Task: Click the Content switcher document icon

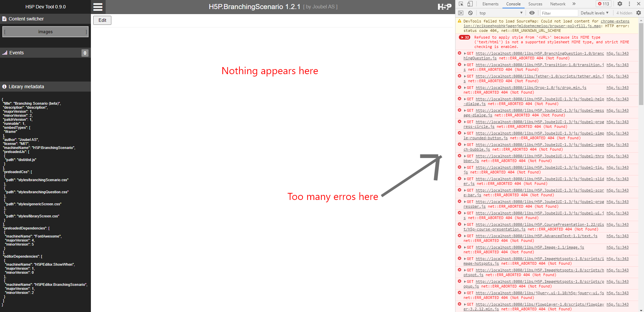Action: tap(4, 19)
